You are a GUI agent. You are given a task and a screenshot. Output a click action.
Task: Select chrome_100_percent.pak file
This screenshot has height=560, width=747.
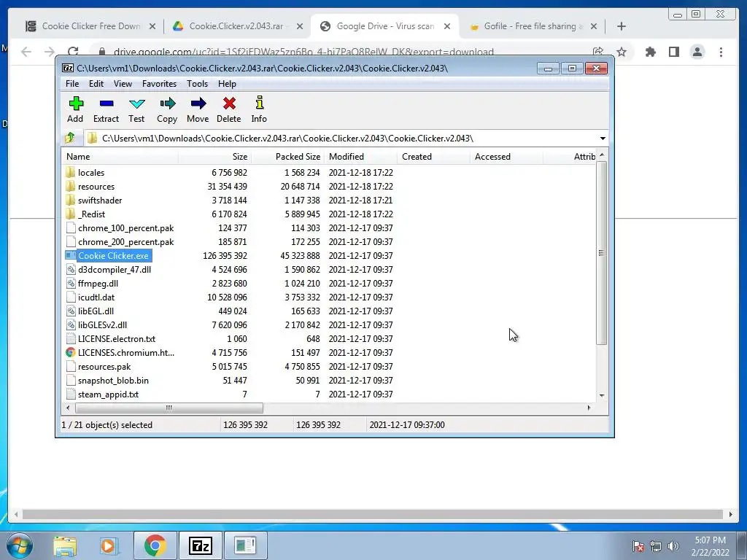tap(125, 228)
